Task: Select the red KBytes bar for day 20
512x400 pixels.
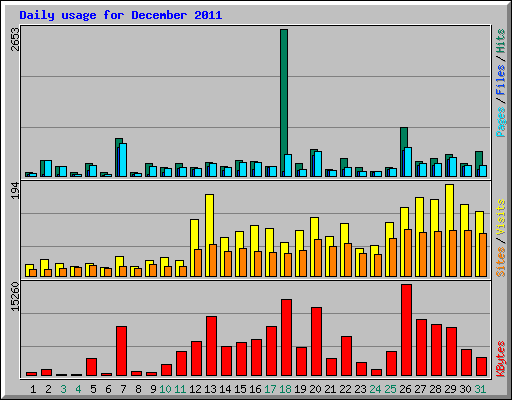Action: (x=316, y=341)
